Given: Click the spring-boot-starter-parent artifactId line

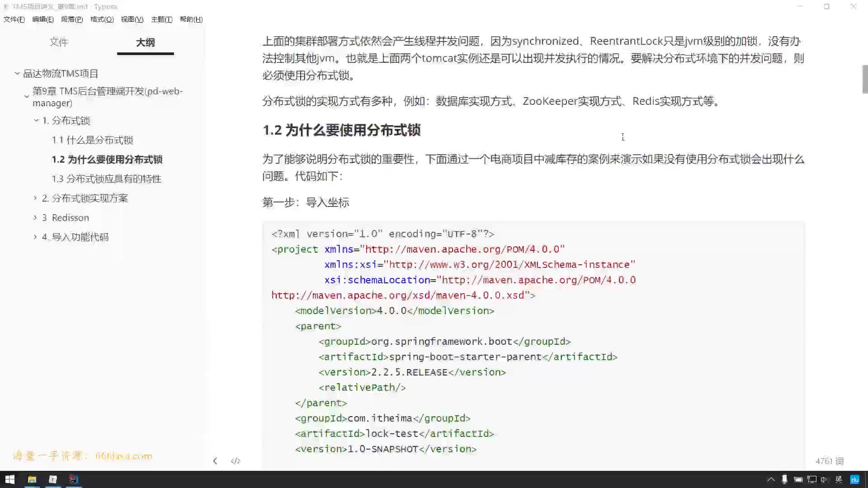Looking at the screenshot, I should click(x=468, y=357).
